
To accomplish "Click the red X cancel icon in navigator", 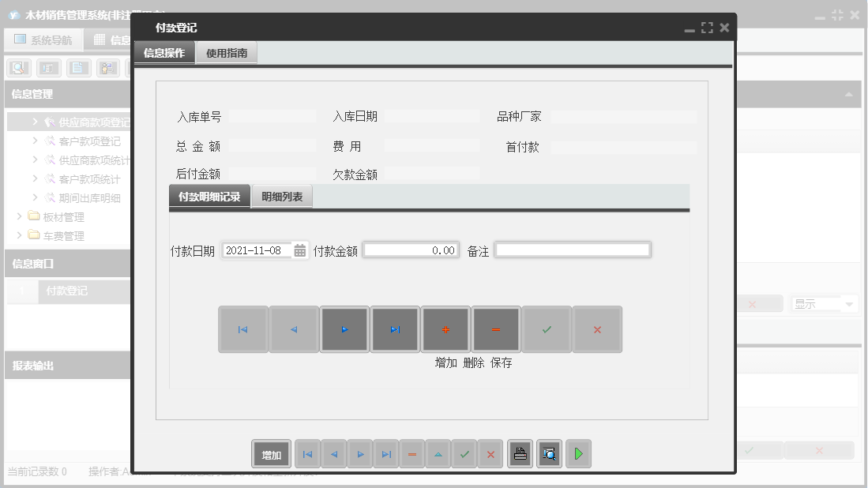I will tap(597, 328).
